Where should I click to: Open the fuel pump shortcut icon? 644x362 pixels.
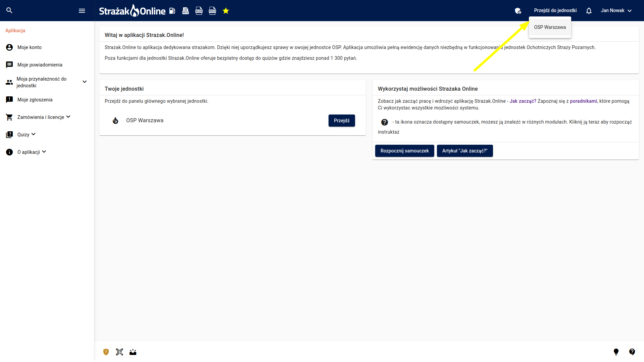(x=172, y=11)
